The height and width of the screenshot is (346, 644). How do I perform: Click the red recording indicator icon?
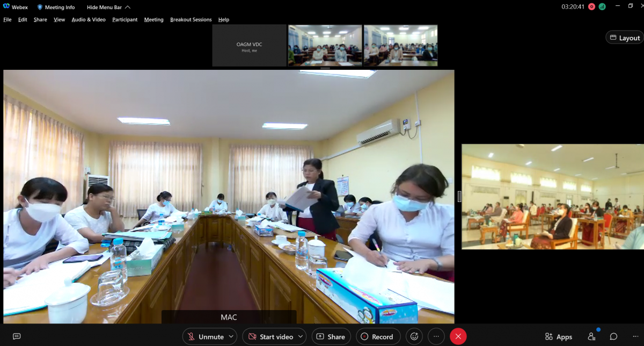coord(591,7)
